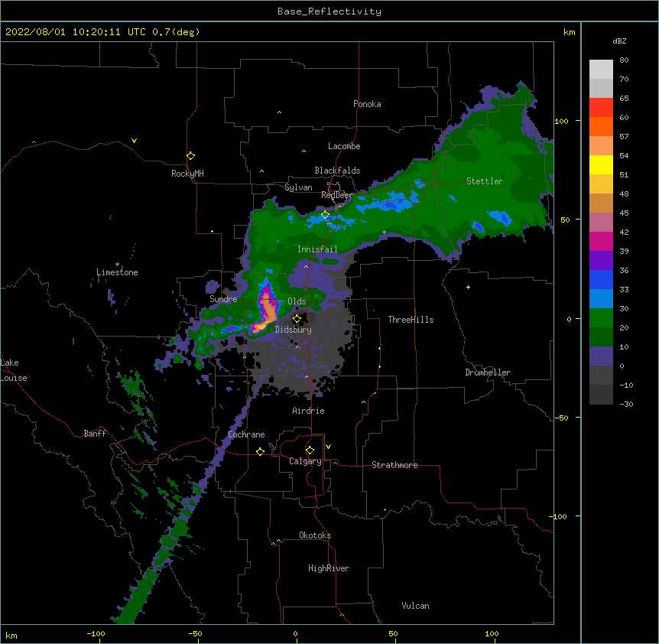Click the HighRiver label

(x=329, y=568)
